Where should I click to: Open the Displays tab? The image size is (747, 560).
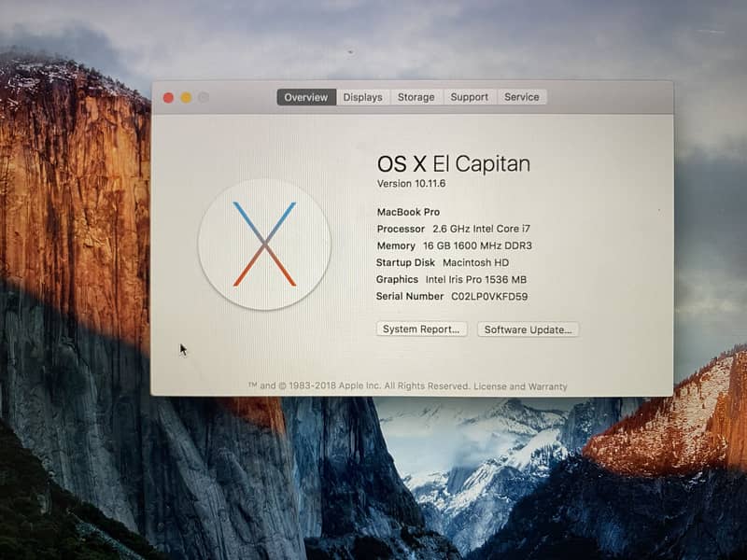pyautogui.click(x=363, y=97)
